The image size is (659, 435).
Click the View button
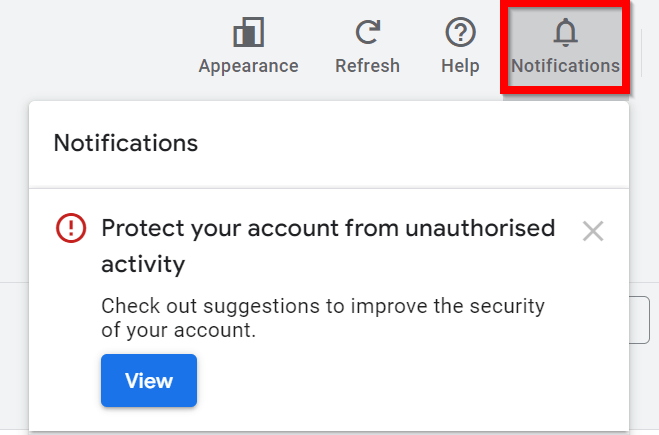point(149,380)
